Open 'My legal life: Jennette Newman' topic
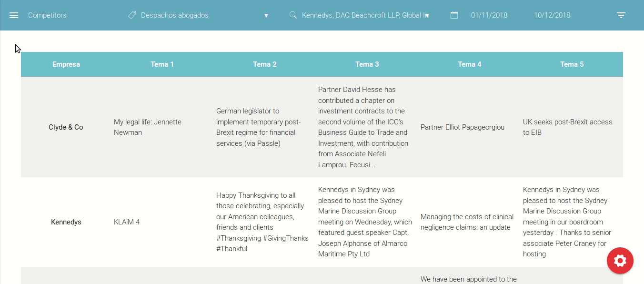The width and height of the screenshot is (644, 284). click(148, 127)
